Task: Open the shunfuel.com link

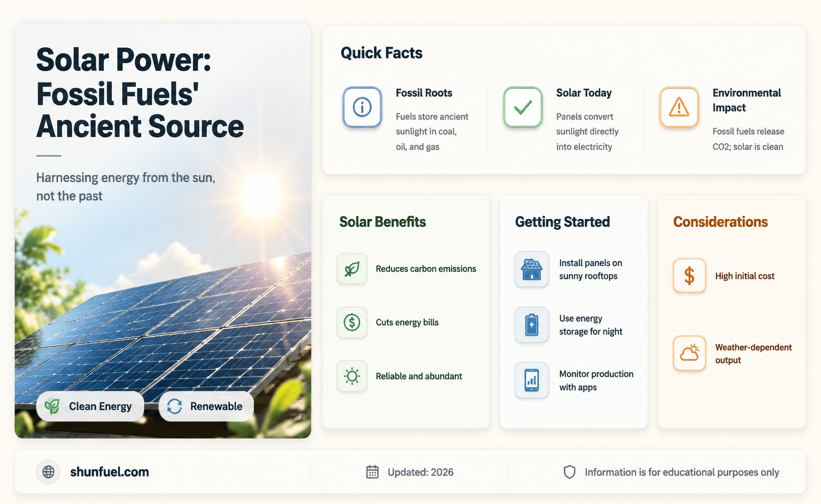Action: click(x=109, y=472)
